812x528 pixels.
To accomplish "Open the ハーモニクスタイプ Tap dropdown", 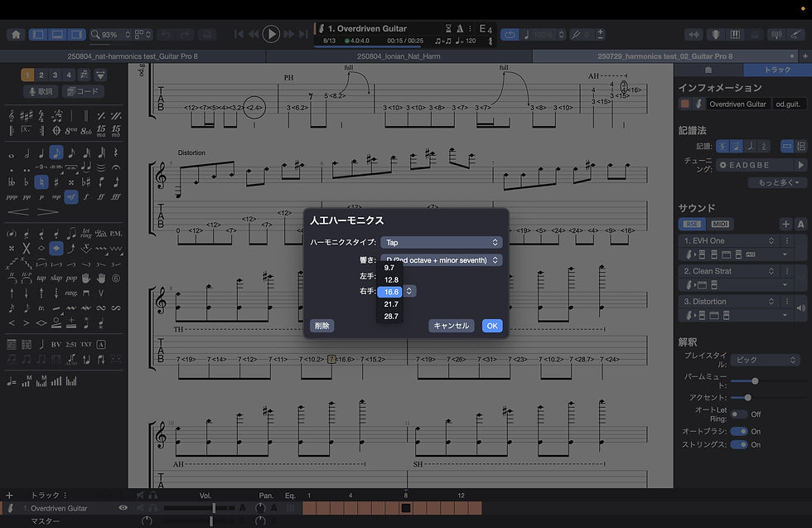I will click(441, 243).
